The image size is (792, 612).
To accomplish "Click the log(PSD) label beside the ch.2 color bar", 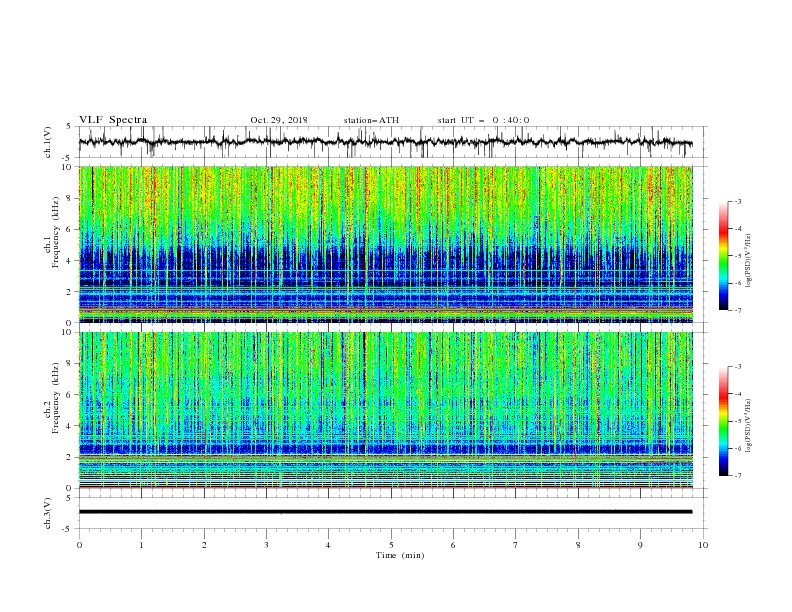I will 748,425.
